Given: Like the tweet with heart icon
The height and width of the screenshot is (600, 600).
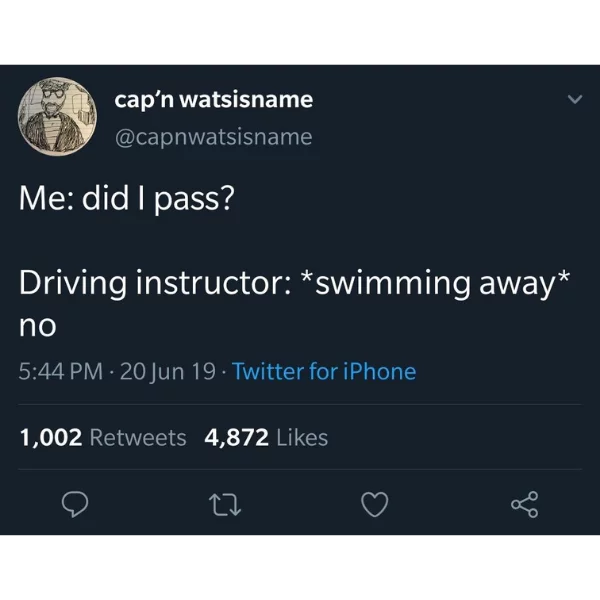Looking at the screenshot, I should point(375,505).
